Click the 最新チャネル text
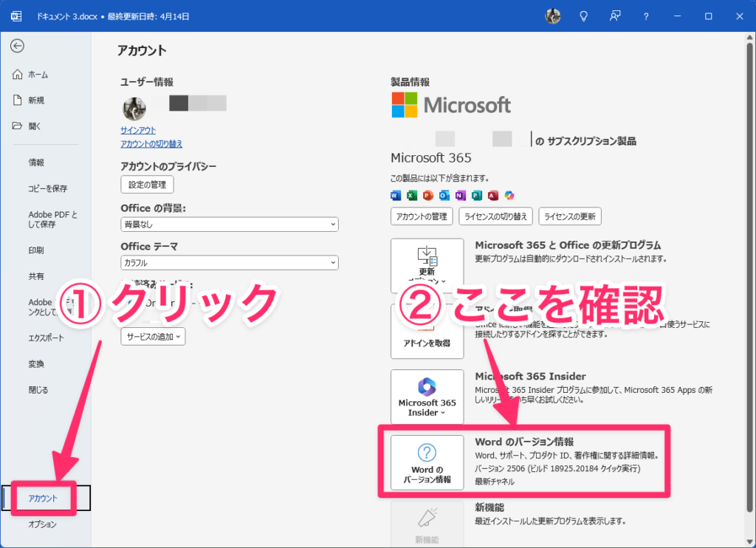The image size is (756, 548). (x=495, y=482)
